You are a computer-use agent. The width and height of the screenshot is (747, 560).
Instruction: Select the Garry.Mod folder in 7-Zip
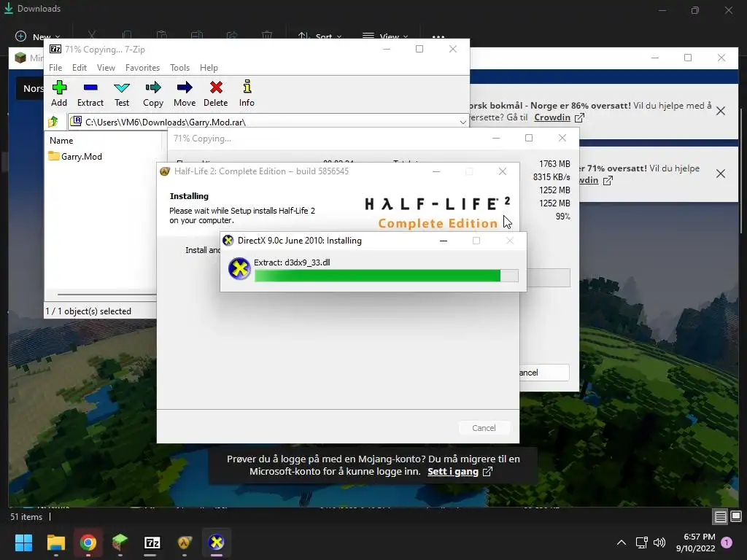click(x=75, y=156)
